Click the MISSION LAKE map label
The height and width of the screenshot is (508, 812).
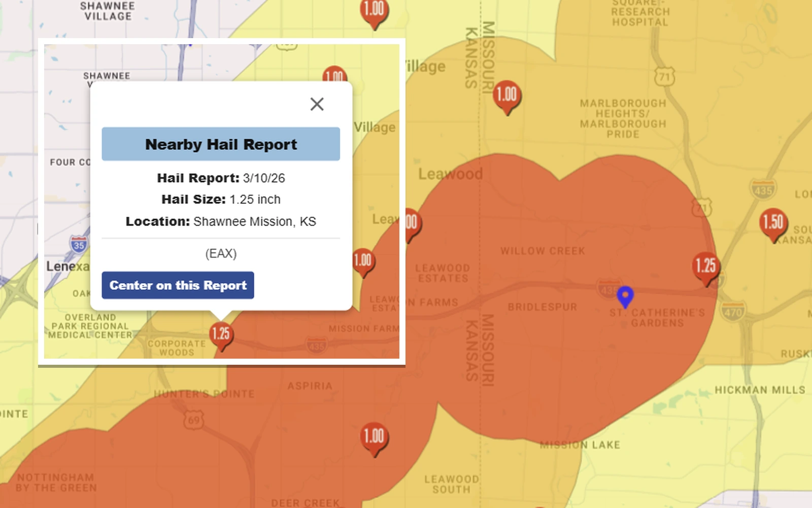(580, 445)
